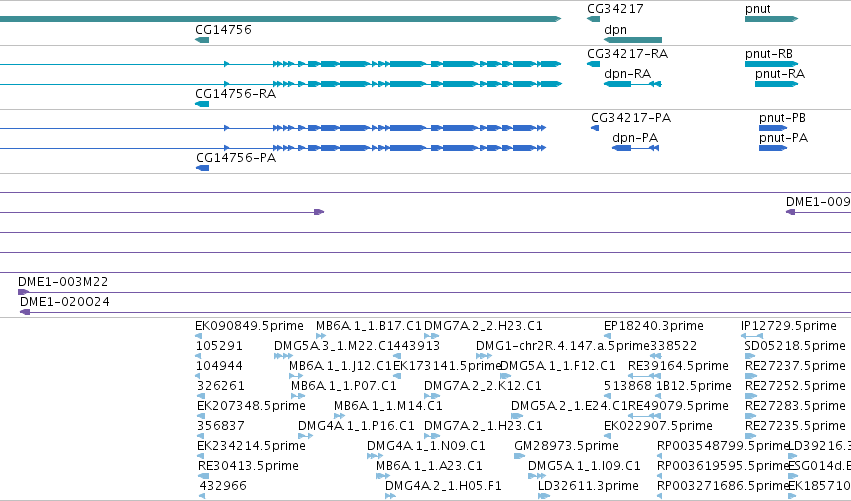
Task: Select the 326261 feature label
Action: point(220,386)
